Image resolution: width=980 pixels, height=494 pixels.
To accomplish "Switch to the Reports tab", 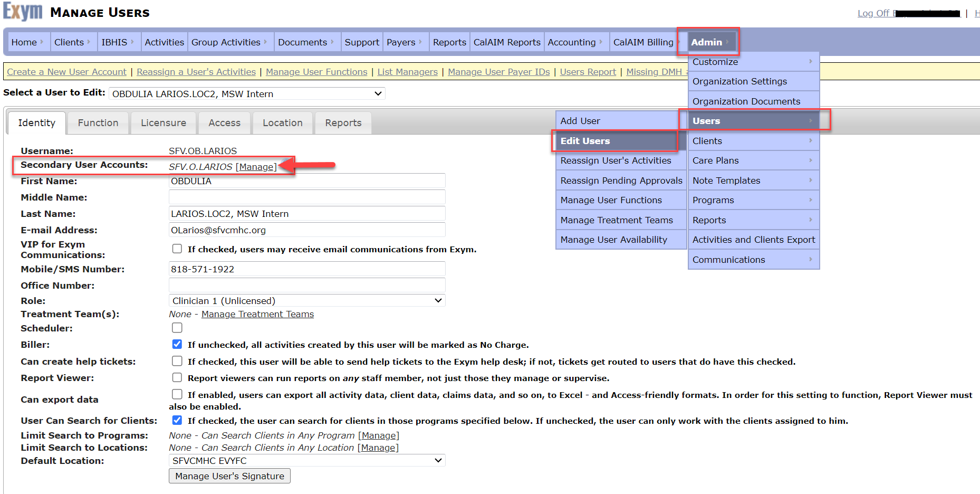I will (343, 123).
